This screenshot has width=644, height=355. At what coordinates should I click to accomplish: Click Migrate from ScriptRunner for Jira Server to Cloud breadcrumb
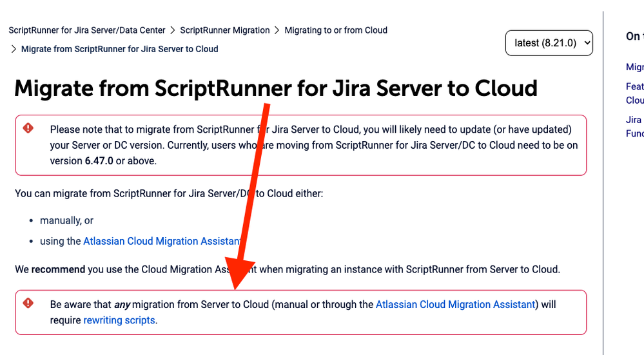tap(119, 49)
